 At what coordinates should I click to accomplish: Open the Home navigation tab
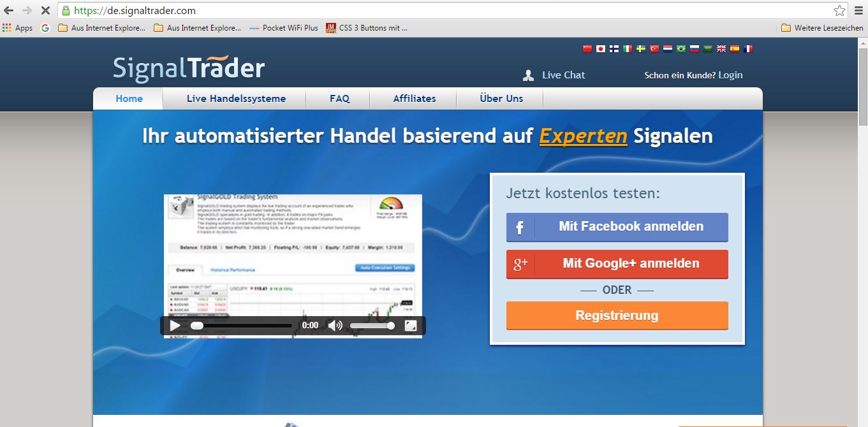129,99
